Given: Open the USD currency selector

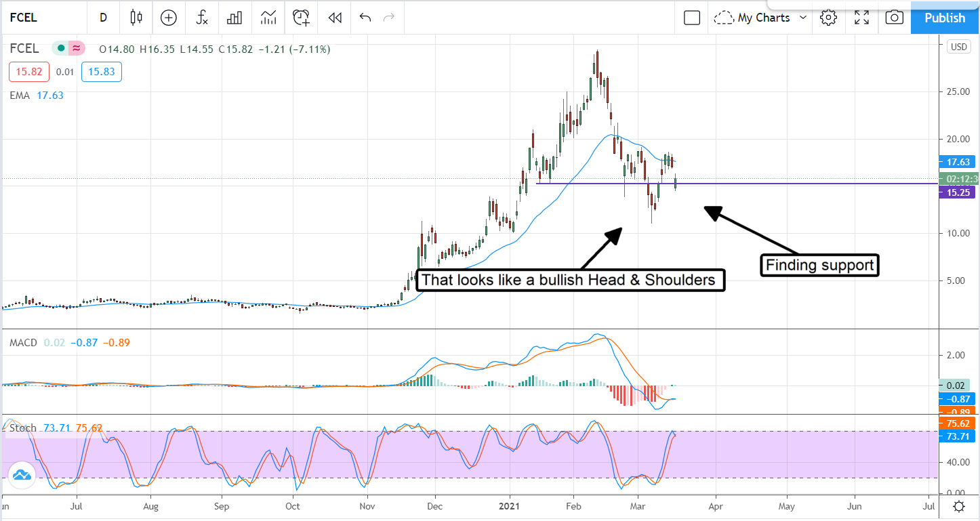Looking at the screenshot, I should 958,47.
